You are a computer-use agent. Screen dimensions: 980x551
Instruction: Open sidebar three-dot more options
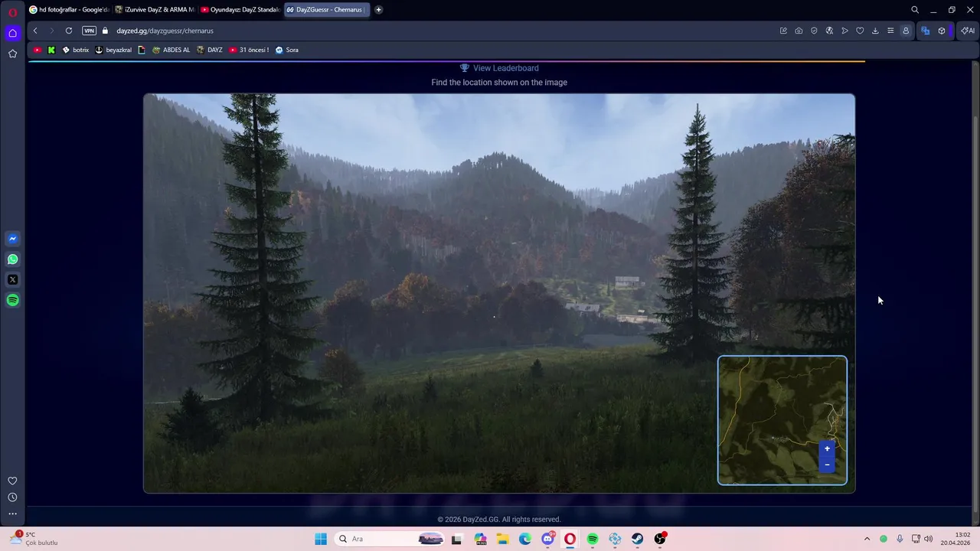[12, 514]
